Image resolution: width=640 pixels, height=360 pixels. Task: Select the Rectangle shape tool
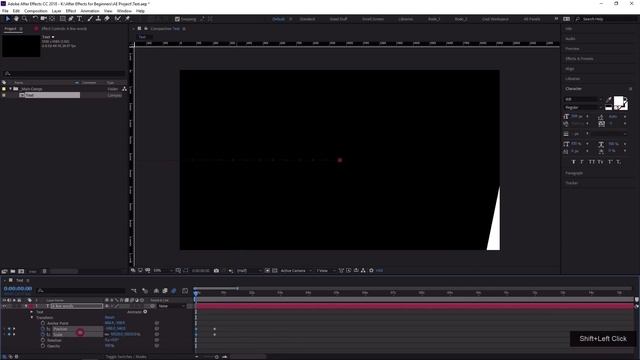[x=62, y=19]
